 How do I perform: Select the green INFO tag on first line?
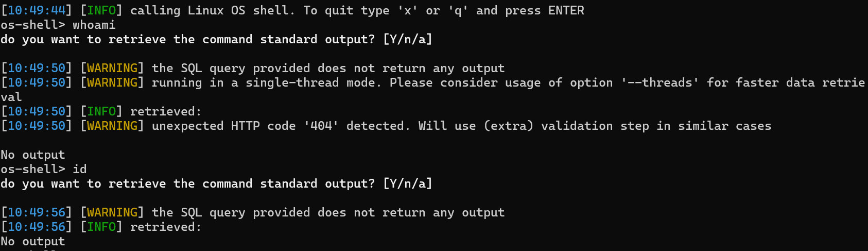(x=101, y=10)
